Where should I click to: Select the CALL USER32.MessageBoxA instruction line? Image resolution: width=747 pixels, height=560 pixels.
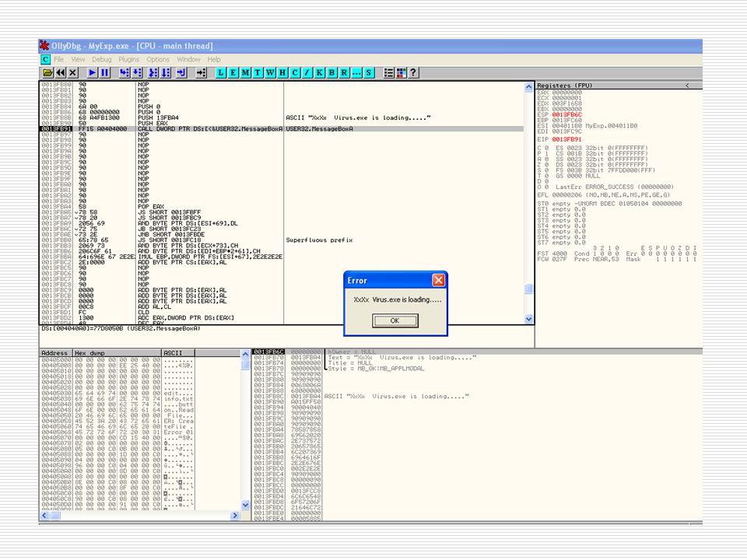282,128
